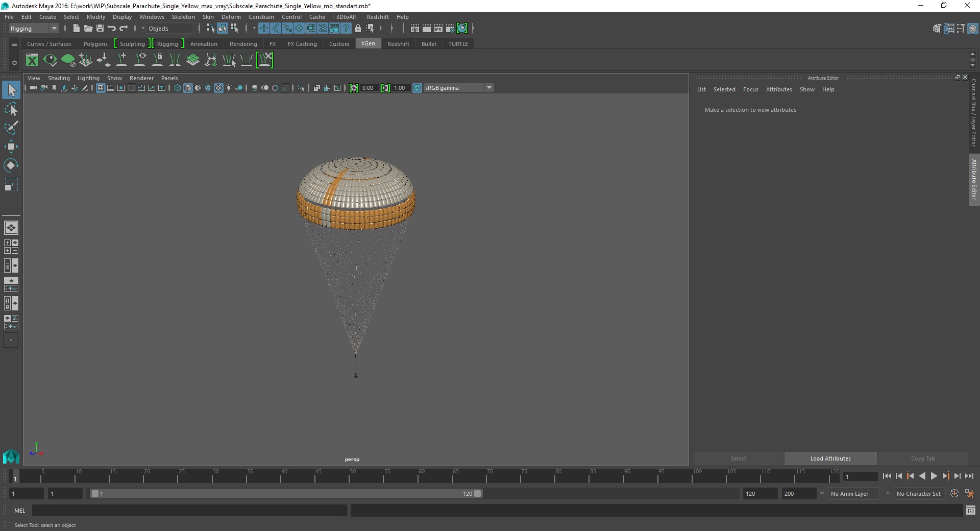Screen dimensions: 980x531
Task: Open the shelf tabs menu icon
Action: coord(14,45)
